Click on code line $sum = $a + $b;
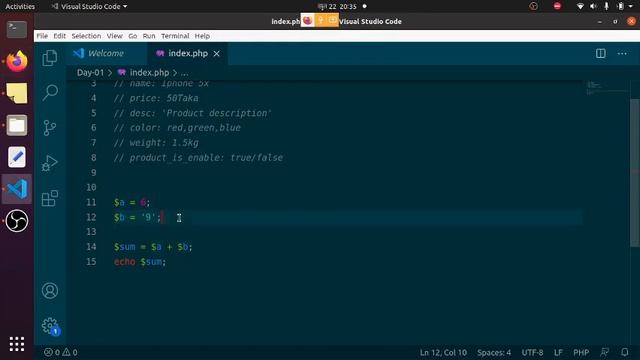Screen dimensions: 640x360 pyautogui.click(x=153, y=247)
